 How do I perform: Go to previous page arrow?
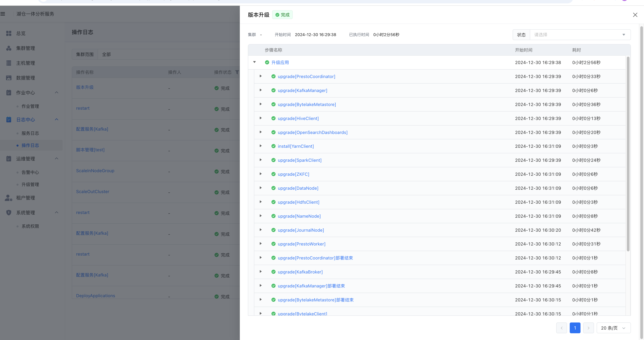[x=561, y=328]
